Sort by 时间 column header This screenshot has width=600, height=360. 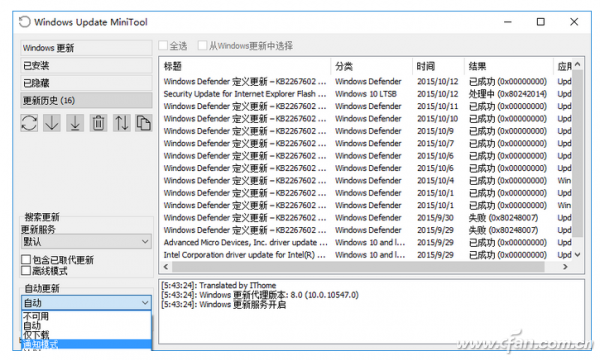click(x=439, y=67)
